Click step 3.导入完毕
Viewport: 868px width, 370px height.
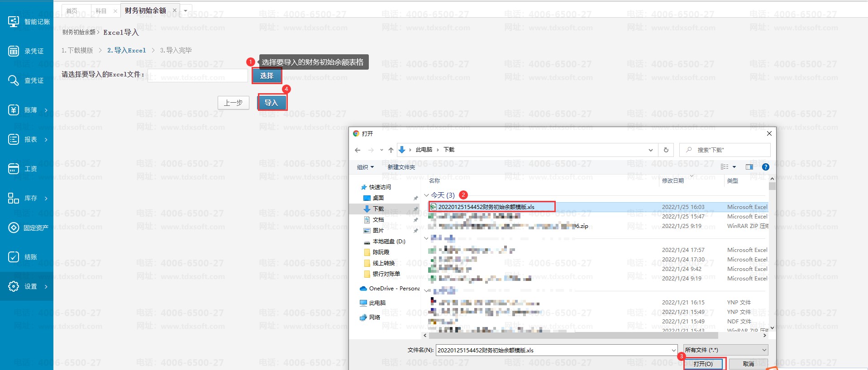coord(176,50)
